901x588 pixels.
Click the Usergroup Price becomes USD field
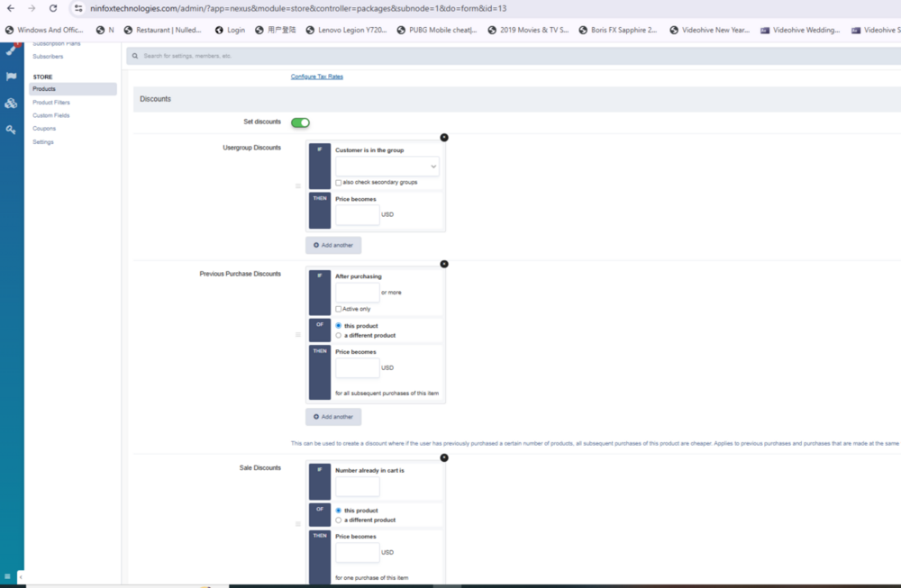(358, 214)
